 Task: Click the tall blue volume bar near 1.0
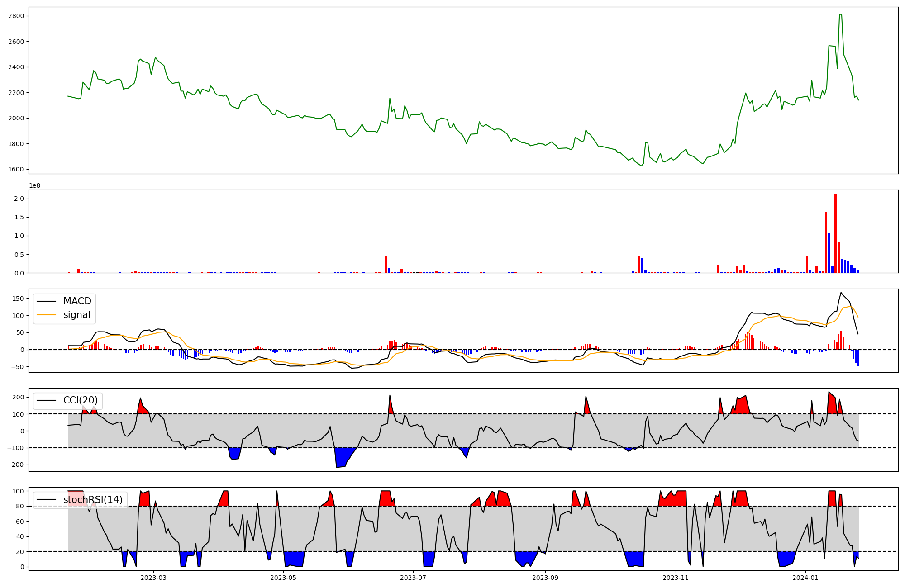pos(829,253)
